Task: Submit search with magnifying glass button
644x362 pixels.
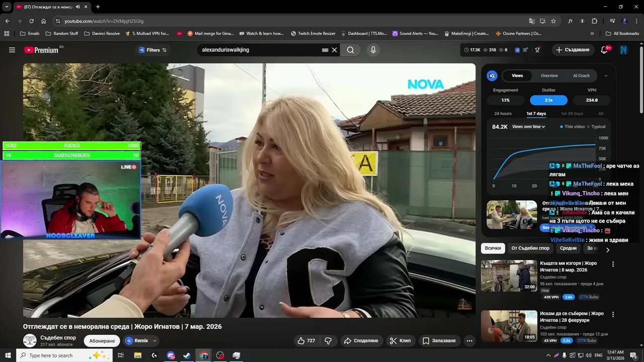Action: [x=351, y=50]
